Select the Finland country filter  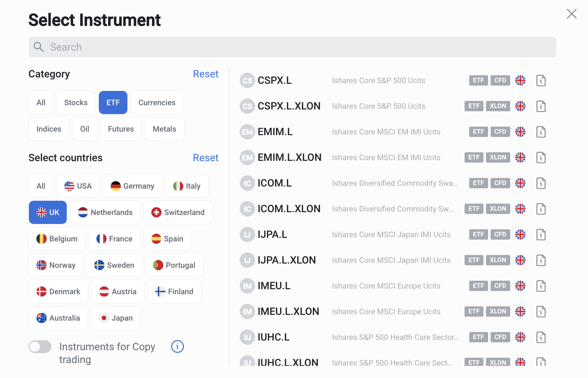(174, 292)
